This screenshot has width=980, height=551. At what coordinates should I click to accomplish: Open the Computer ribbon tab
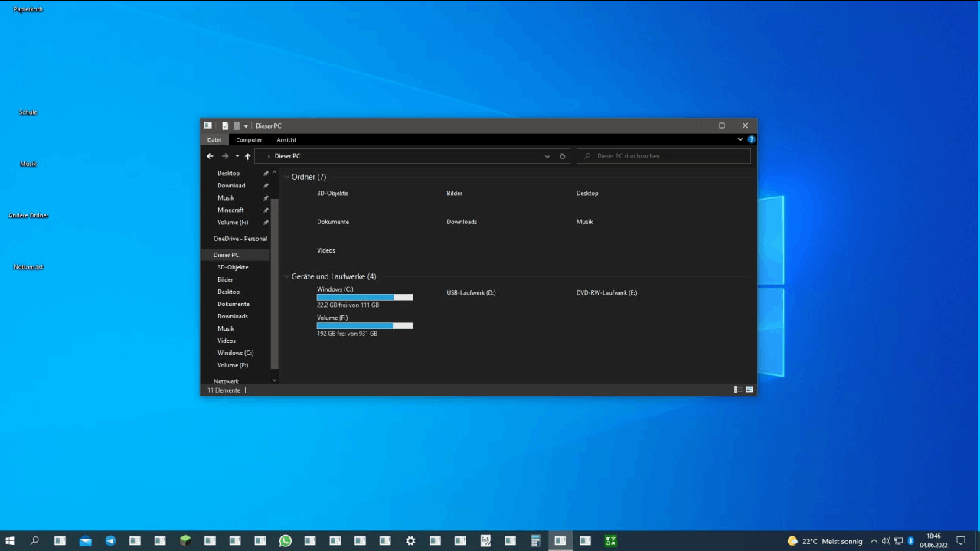249,140
